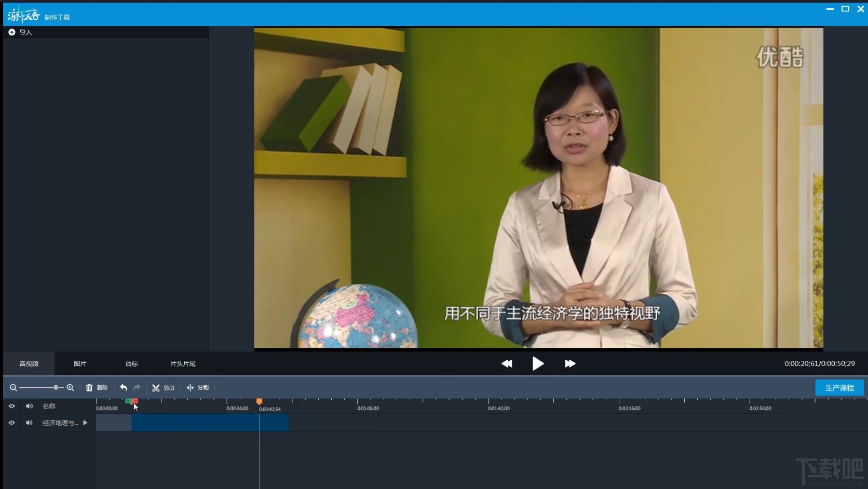Redo the last undone edit

(137, 388)
